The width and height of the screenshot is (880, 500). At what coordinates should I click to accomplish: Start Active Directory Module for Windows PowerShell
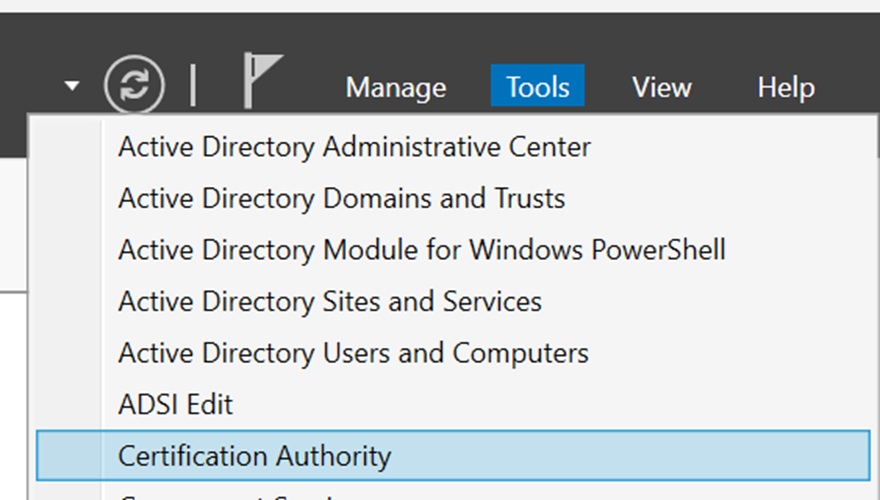[x=421, y=249]
